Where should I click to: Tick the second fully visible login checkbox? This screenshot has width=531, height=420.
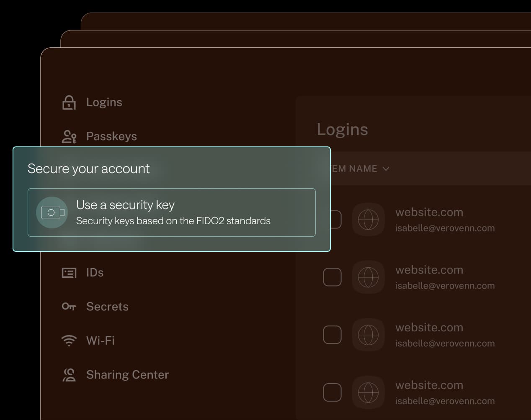click(333, 335)
